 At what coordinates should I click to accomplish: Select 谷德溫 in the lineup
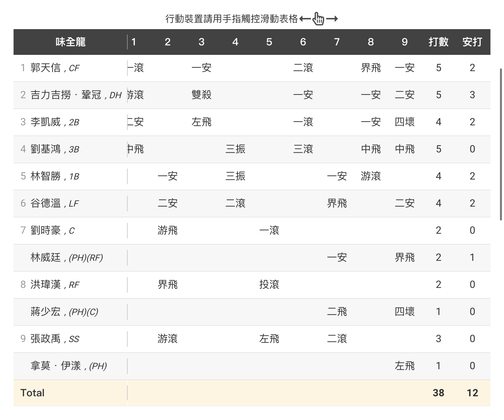[45, 203]
